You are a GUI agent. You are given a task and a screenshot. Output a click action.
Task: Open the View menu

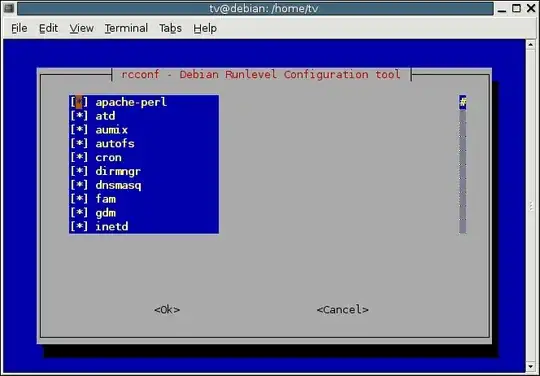coord(82,28)
